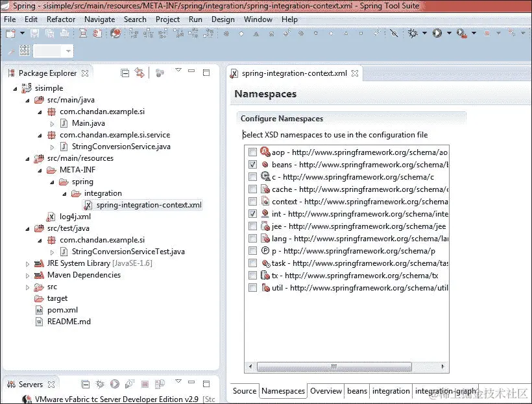532x404 pixels.
Task: Expand the Main.java node
Action: click(x=52, y=124)
